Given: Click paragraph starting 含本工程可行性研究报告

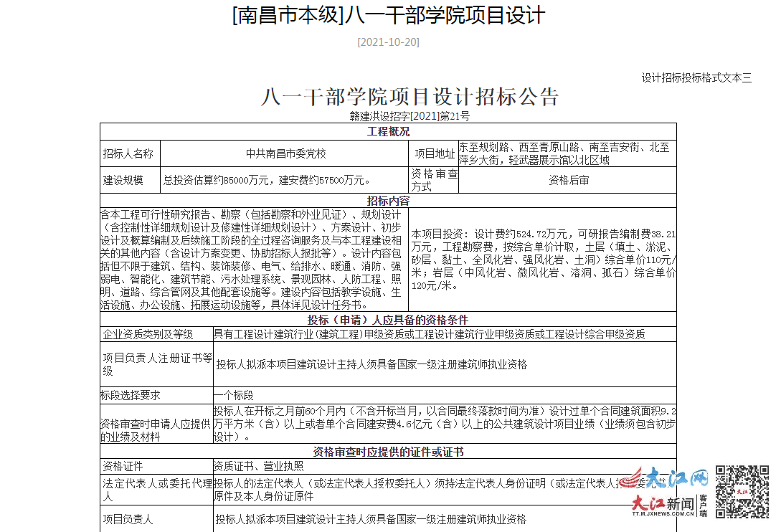Looking at the screenshot, I should tap(251, 260).
